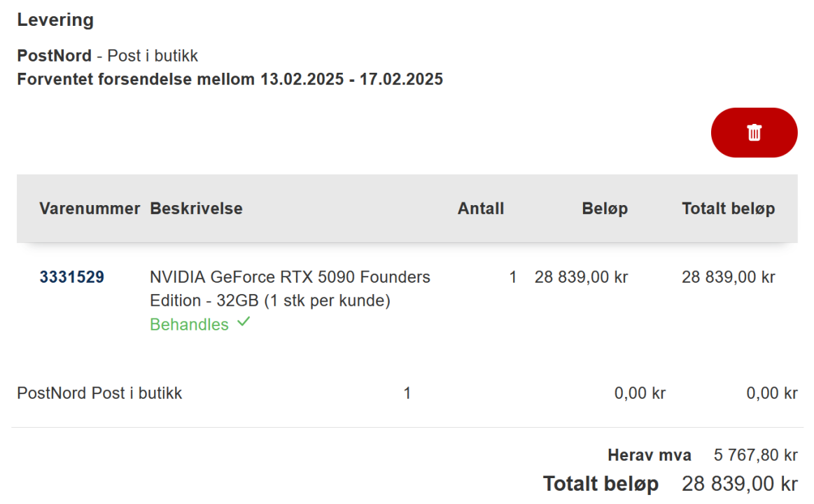Click the Forventet forsendelse date line

click(x=230, y=79)
